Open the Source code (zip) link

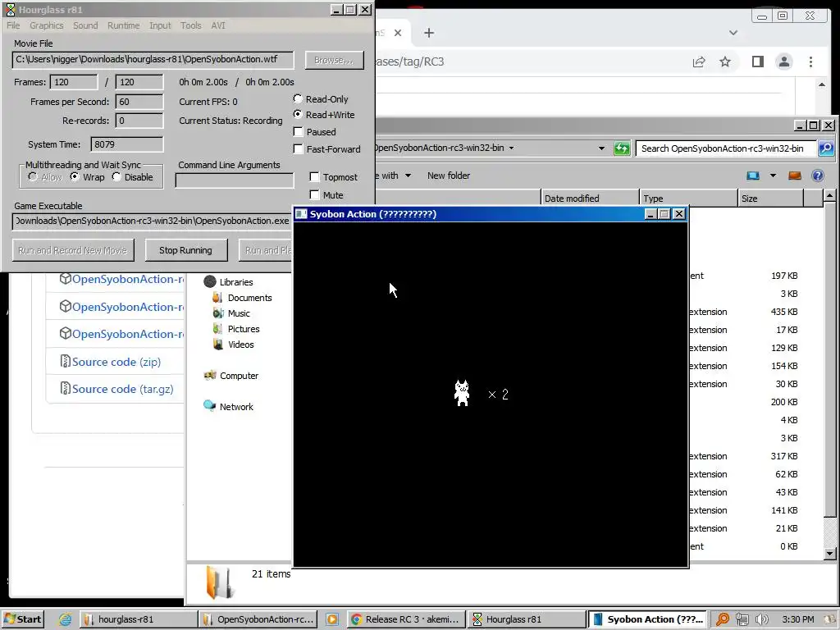(x=116, y=362)
